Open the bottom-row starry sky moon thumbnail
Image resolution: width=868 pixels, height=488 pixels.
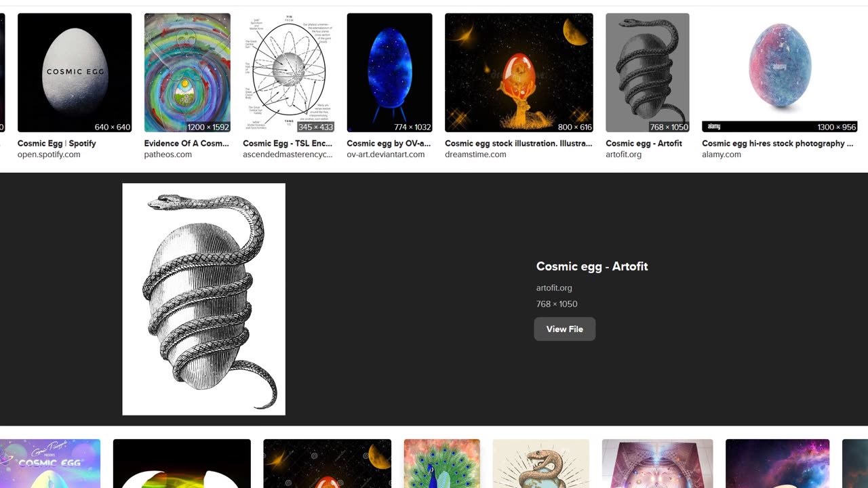(328, 464)
